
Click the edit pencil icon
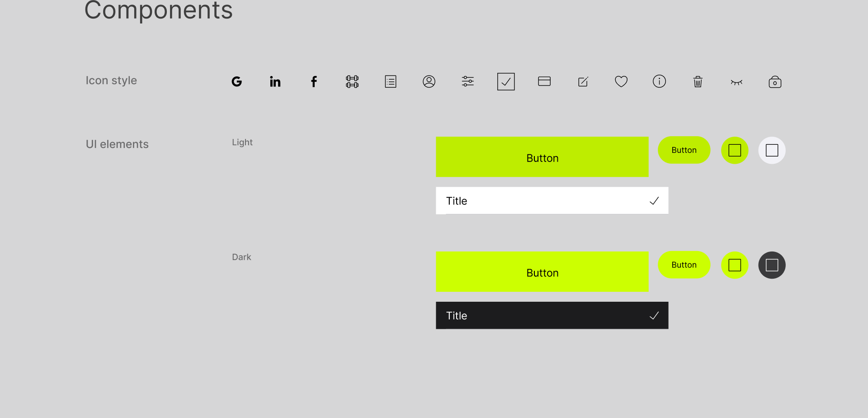[x=583, y=81]
